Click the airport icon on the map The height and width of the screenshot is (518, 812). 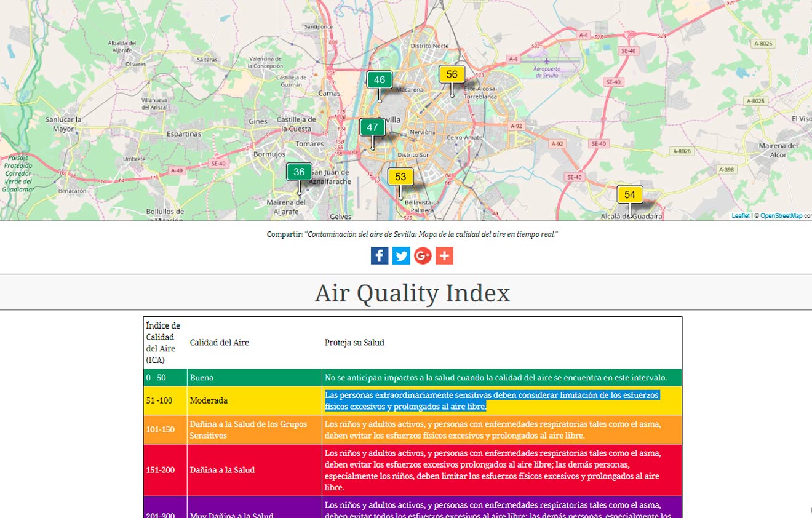[546, 61]
